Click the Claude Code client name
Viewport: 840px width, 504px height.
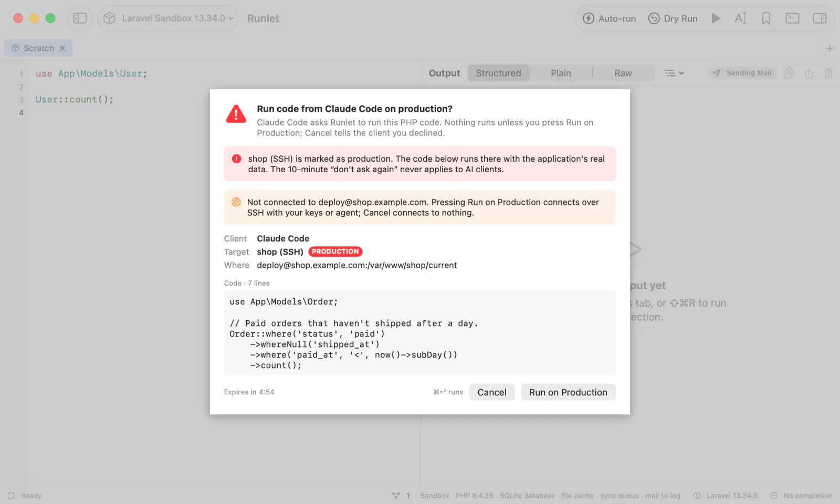point(283,238)
